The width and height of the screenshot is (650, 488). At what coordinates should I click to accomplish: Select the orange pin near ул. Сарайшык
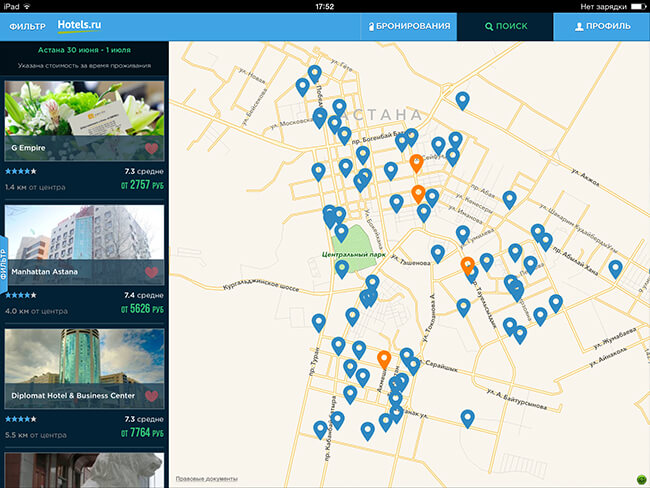pyautogui.click(x=384, y=358)
